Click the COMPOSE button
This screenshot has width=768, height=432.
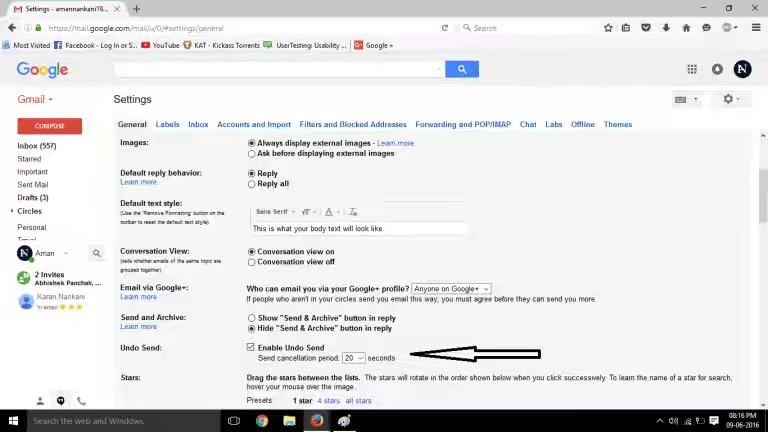coord(49,126)
